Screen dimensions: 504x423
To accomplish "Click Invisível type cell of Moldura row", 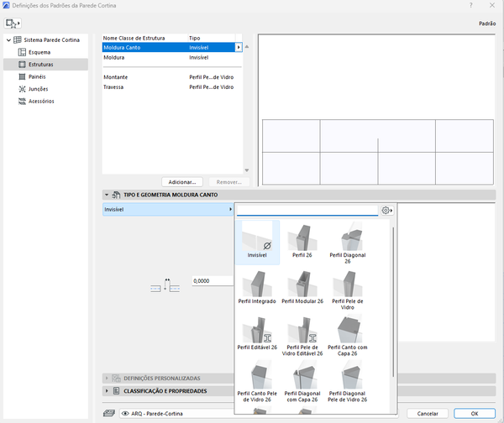I will (x=199, y=58).
